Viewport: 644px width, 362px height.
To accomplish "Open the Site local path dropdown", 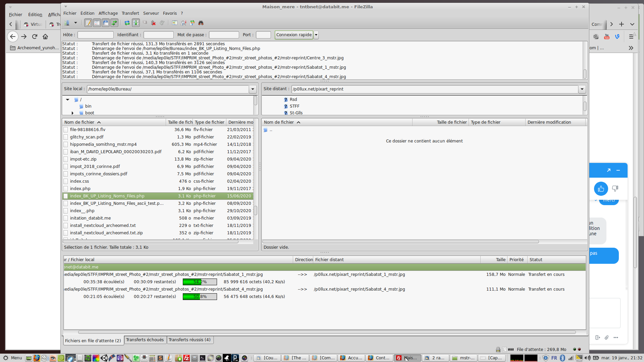I will tap(253, 89).
